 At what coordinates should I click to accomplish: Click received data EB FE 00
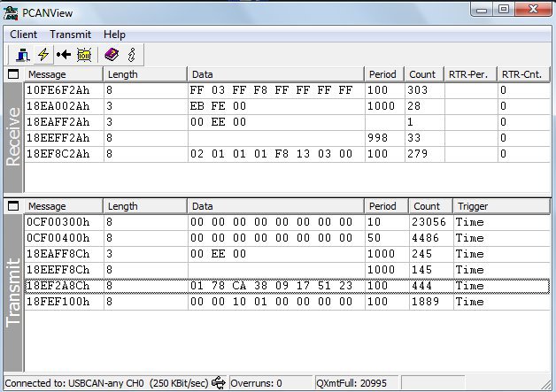(x=218, y=106)
